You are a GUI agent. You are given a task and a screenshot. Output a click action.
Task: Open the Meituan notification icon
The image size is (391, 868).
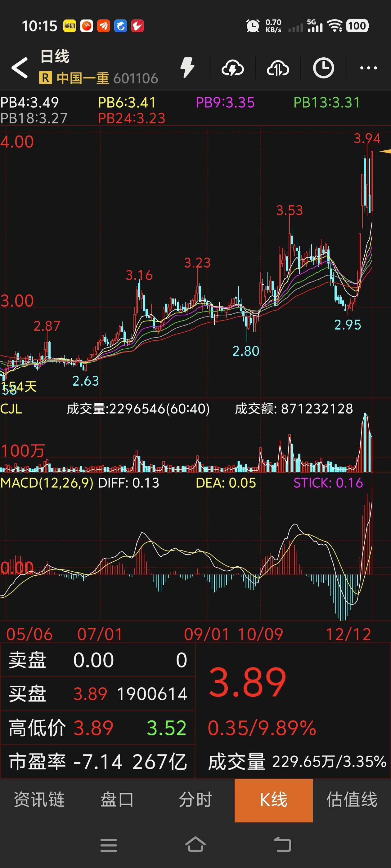70,26
